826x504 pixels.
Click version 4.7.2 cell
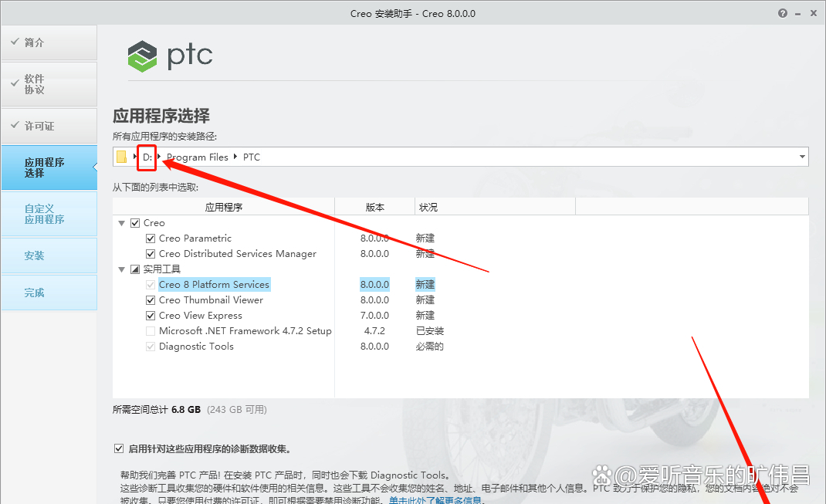[374, 331]
